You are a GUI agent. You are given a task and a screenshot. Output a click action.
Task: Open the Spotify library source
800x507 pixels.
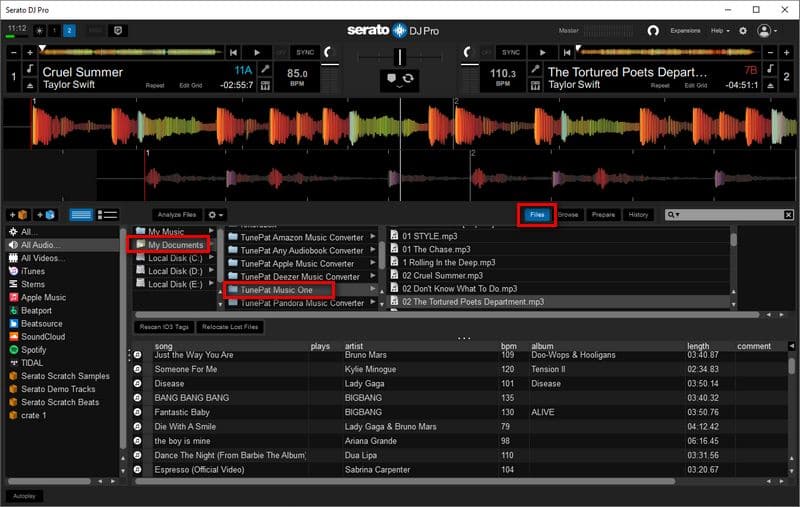(36, 350)
